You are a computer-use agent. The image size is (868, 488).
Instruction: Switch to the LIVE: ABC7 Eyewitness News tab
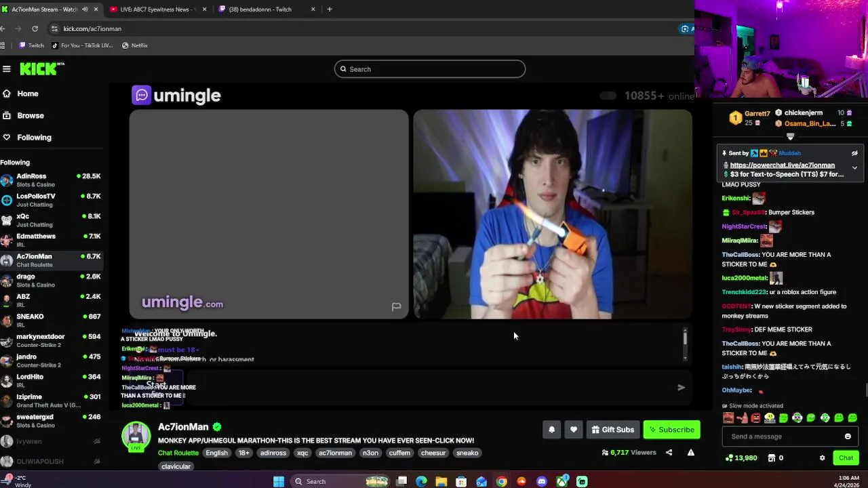point(156,9)
